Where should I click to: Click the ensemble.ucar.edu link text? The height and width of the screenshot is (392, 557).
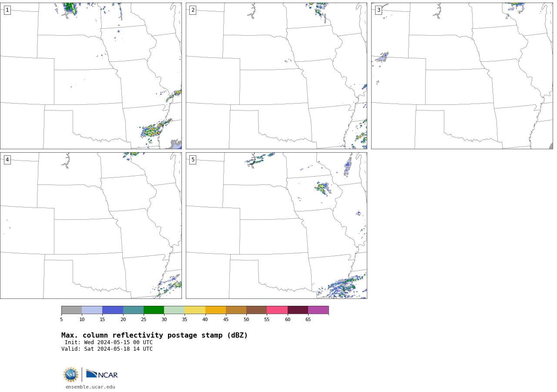point(91,387)
